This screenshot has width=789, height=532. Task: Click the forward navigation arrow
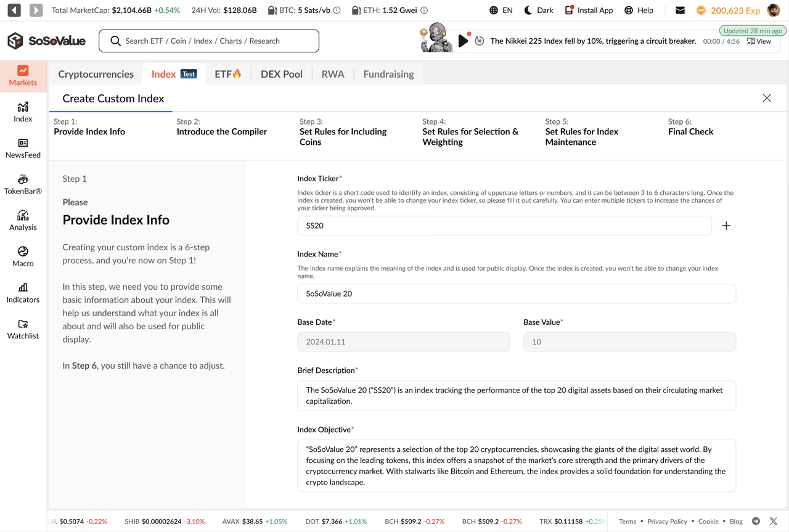click(36, 10)
